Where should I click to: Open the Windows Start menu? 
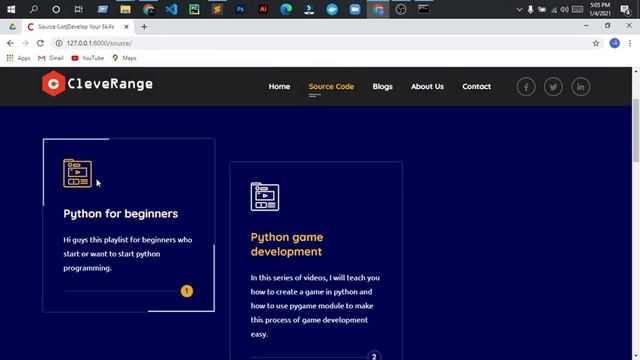coord(11,9)
